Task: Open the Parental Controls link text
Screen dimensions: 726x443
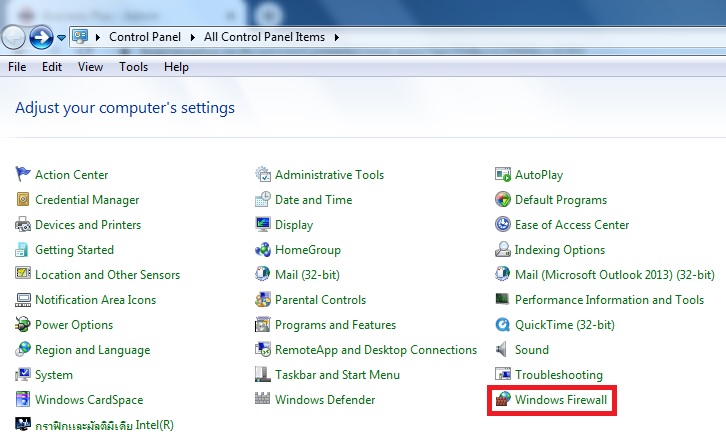Action: 320,299
